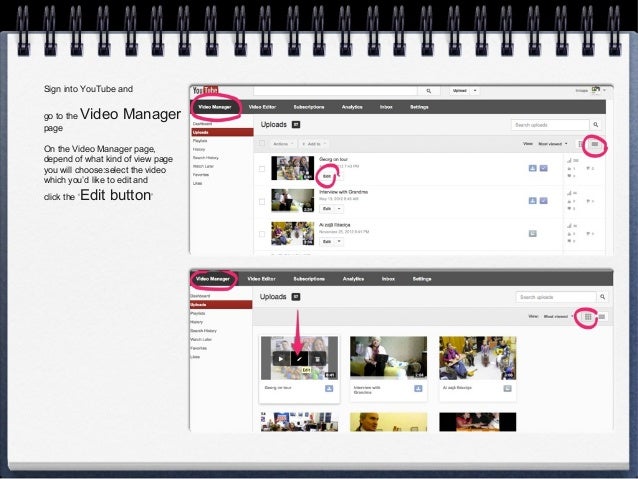
Task: Click the uploads count badge in list-view screenshot
Action: [x=296, y=125]
